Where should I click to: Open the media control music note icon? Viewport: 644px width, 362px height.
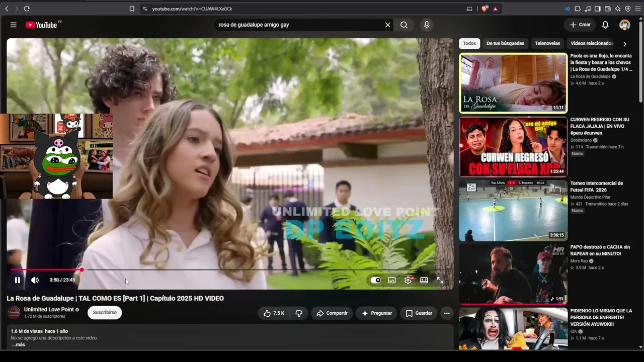[x=588, y=9]
